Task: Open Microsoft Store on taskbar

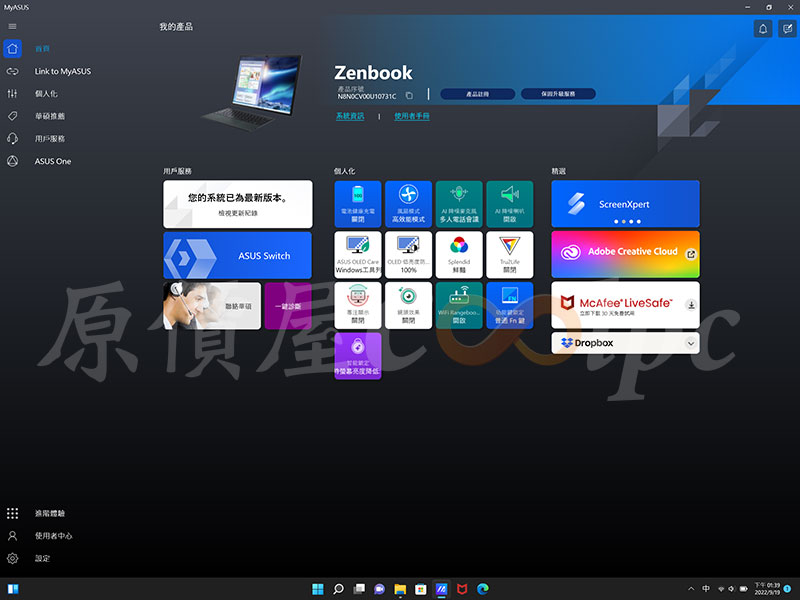Action: [x=421, y=589]
